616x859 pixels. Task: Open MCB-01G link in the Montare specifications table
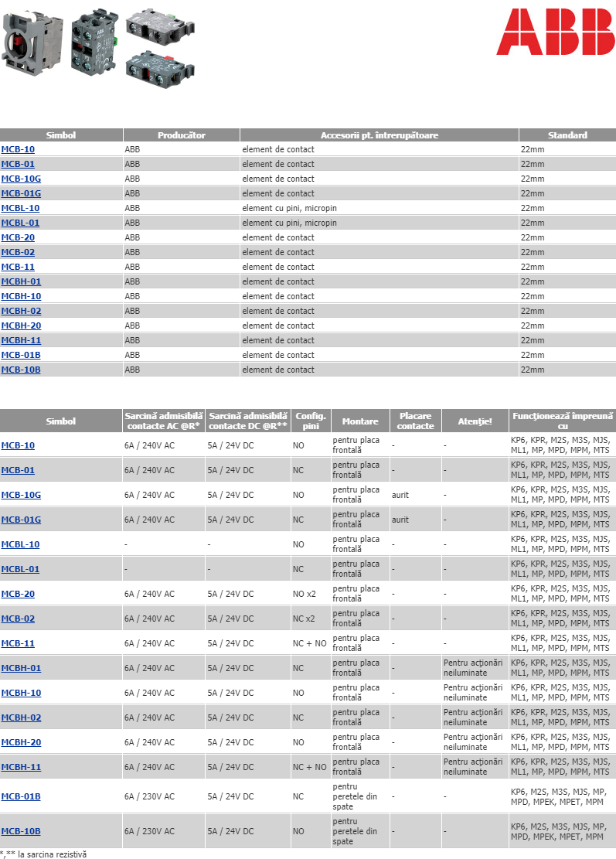point(21,520)
